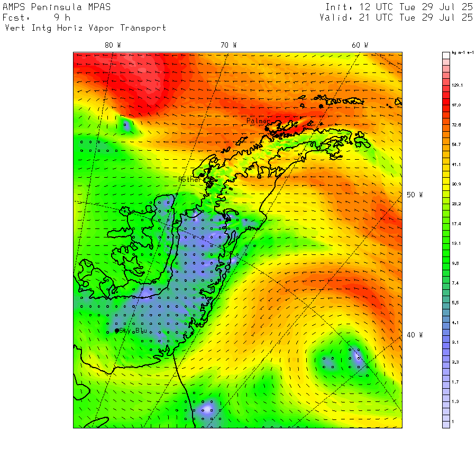Click the '80 W' longitude label
This screenshot has height=476, width=476.
point(113,45)
